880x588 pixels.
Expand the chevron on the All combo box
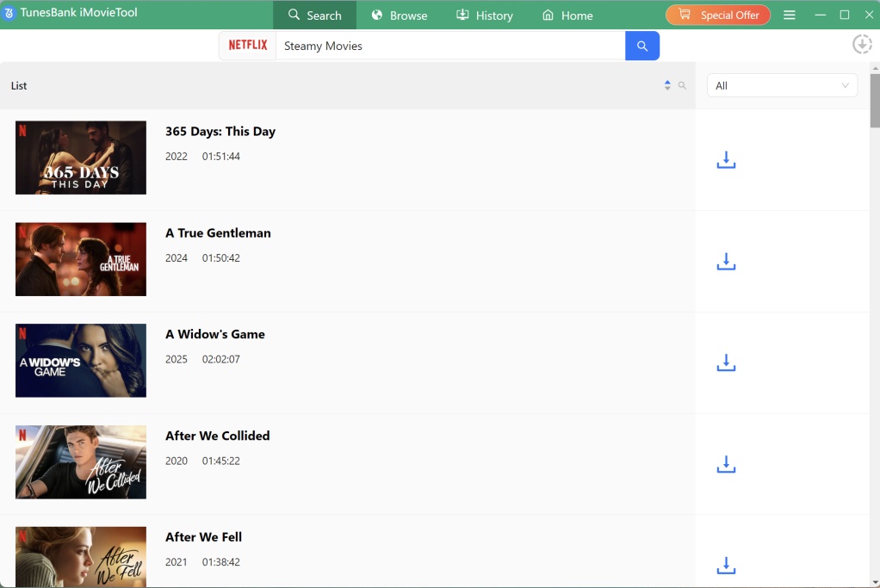pyautogui.click(x=845, y=85)
